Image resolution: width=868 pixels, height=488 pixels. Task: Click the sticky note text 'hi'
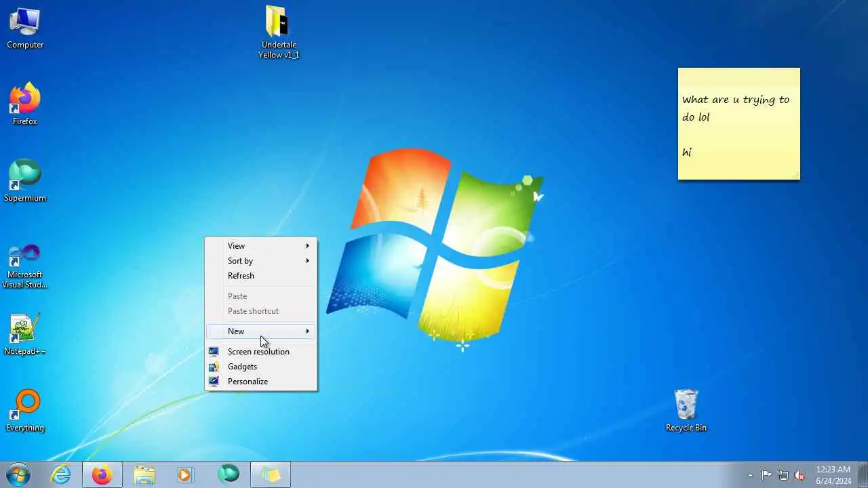687,152
